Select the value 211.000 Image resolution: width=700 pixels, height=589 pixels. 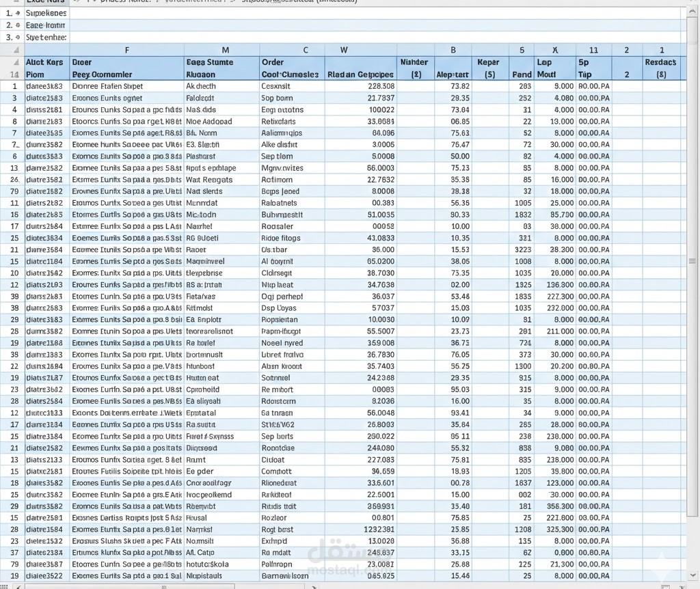(555, 331)
